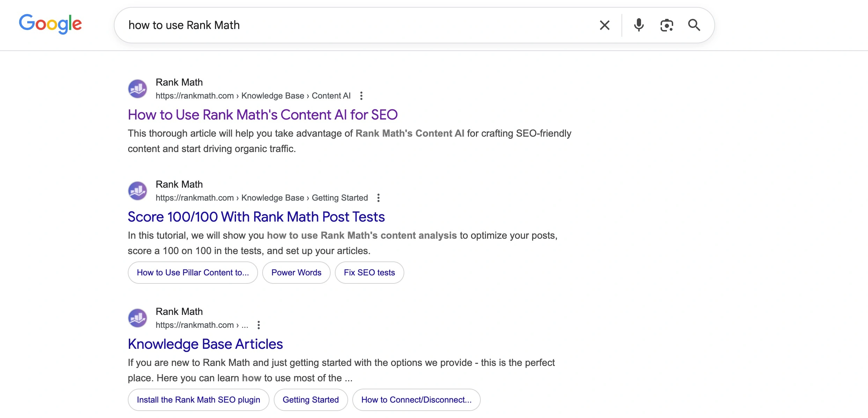Open Google Lens image search

tap(667, 25)
